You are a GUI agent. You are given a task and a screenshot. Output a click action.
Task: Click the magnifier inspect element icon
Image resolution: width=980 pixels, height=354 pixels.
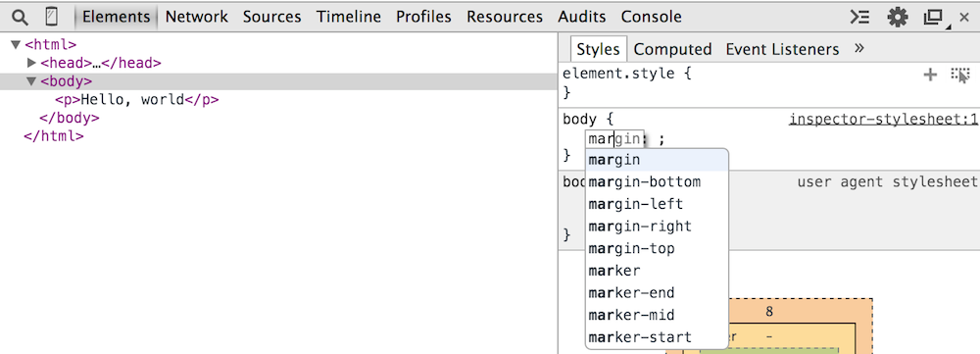pos(20,17)
